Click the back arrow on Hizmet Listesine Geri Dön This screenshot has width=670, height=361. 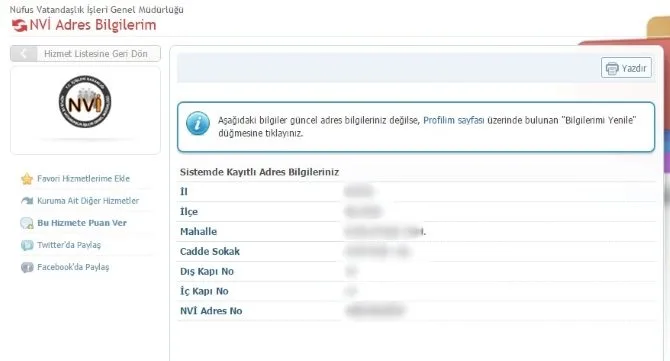[24, 54]
